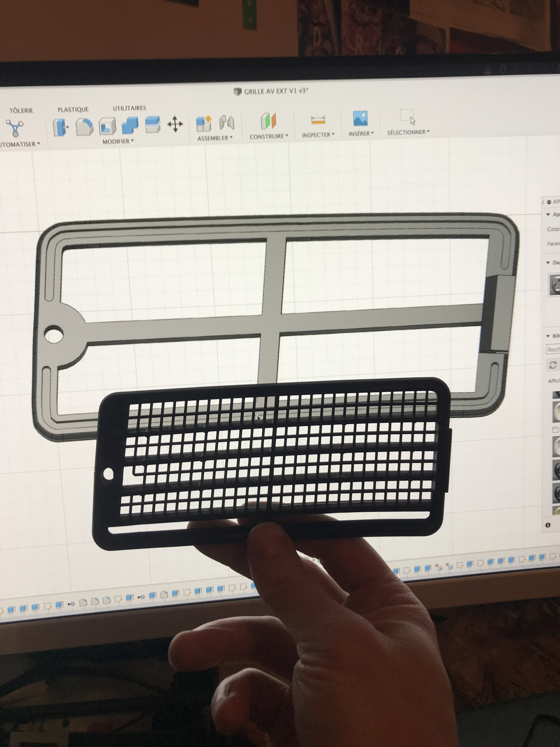The image size is (560, 747).
Task: Click the Joint icon in Assembler
Action: (227, 122)
